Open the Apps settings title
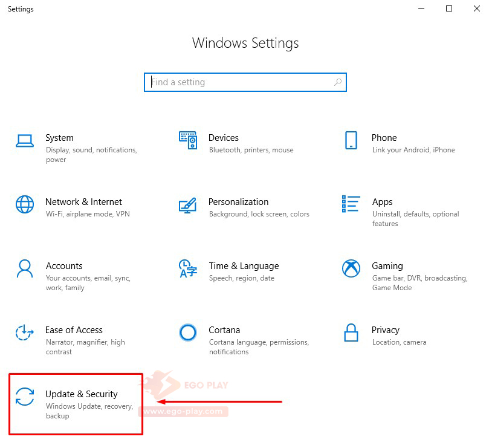 [383, 202]
